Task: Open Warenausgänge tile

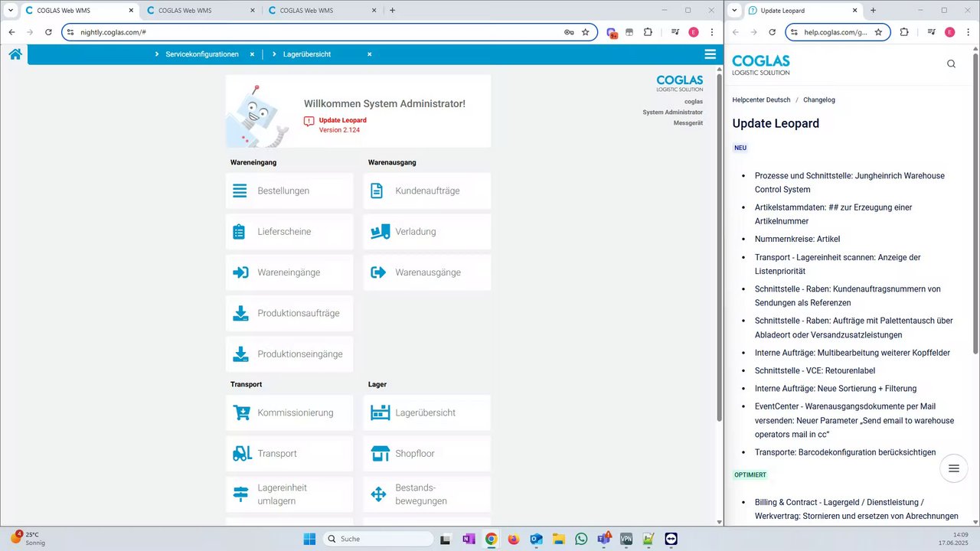Action: [427, 272]
